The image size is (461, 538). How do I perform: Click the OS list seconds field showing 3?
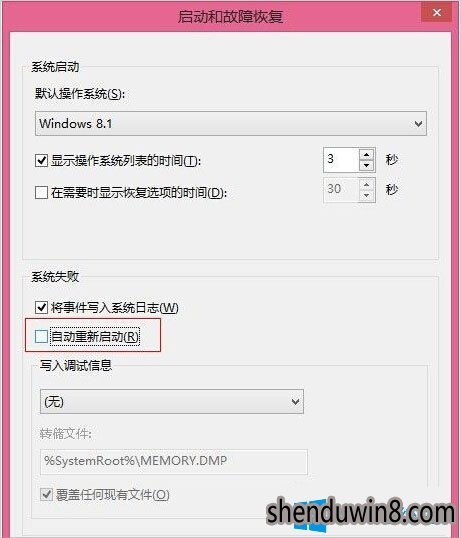pos(341,160)
